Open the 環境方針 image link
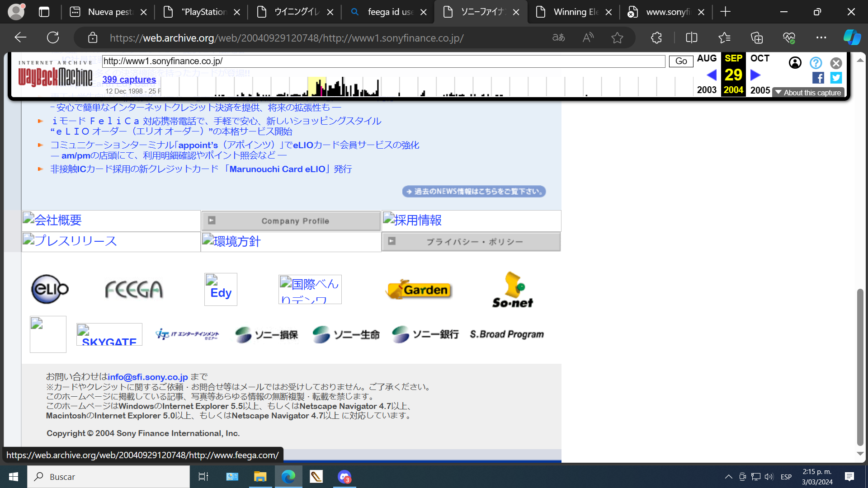Viewport: 868px width, 488px height. tap(291, 241)
